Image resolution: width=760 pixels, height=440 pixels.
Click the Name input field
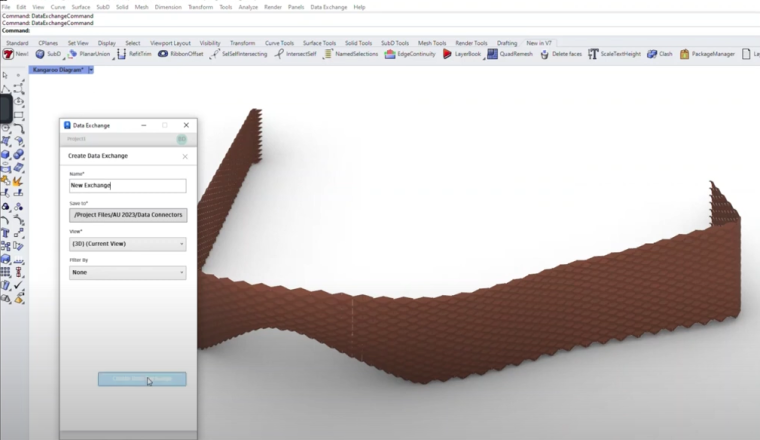[127, 185]
